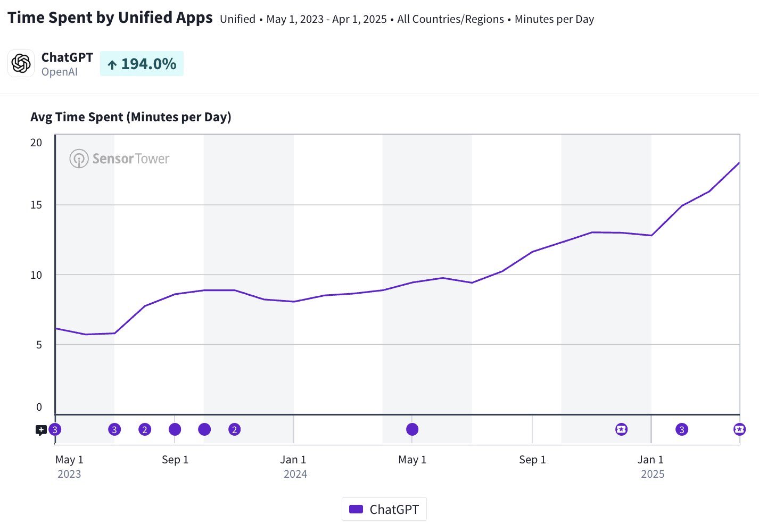Open the solid dot marker at Sep 1 2023

tap(175, 429)
